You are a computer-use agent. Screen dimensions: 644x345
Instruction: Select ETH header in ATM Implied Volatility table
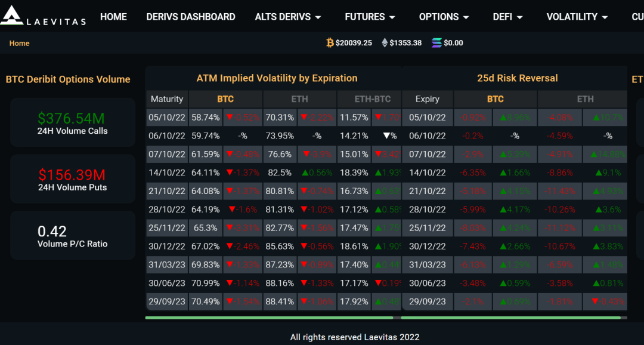pyautogui.click(x=299, y=99)
